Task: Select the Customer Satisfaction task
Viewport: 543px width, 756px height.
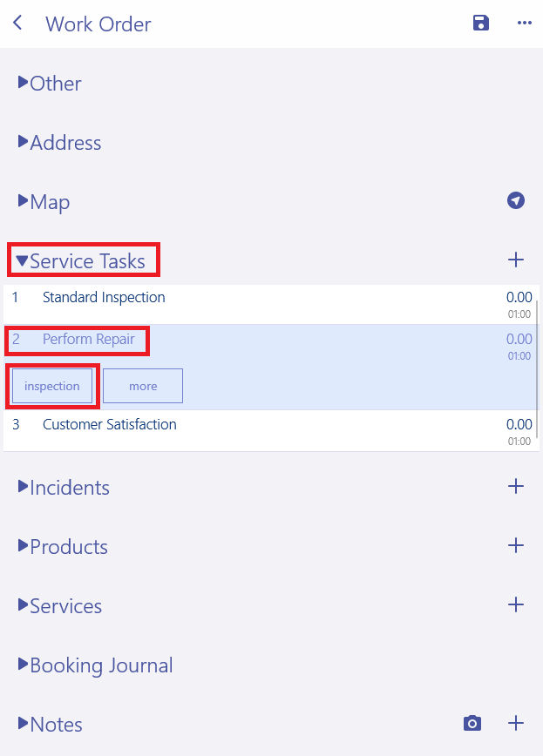Action: (x=110, y=425)
